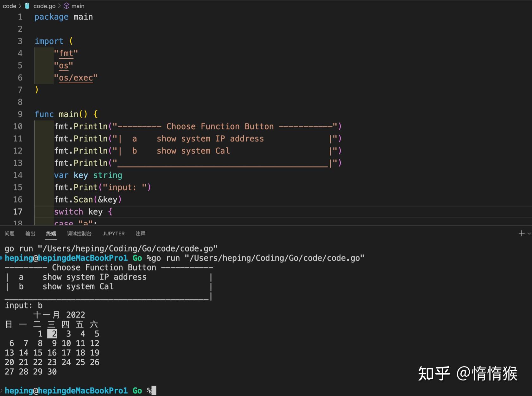Follow the "os/exec" import link
The width and height of the screenshot is (532, 396).
coord(76,78)
